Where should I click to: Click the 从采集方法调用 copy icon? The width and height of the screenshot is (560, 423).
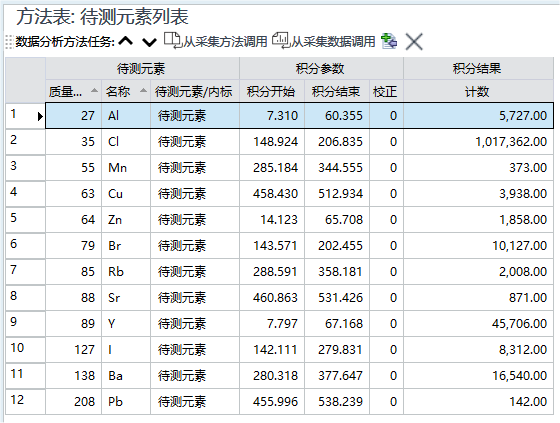point(172,41)
